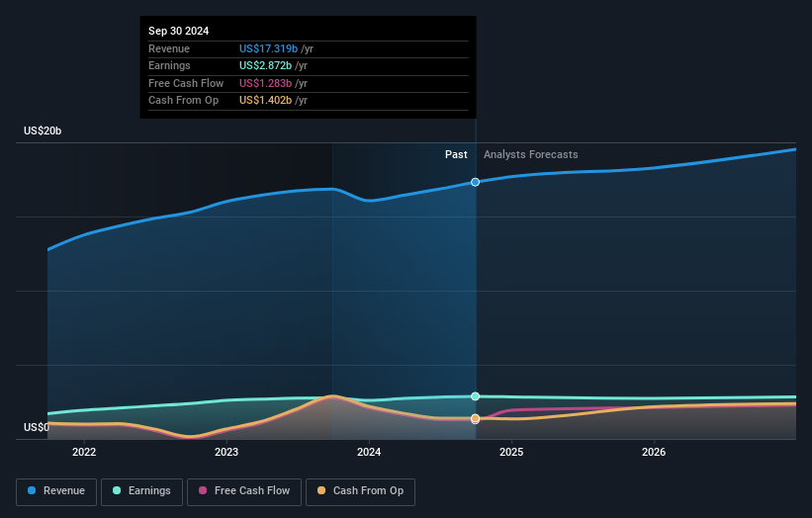Image resolution: width=812 pixels, height=518 pixels.
Task: Click the US$1.402b cash from op value
Action: (265, 101)
